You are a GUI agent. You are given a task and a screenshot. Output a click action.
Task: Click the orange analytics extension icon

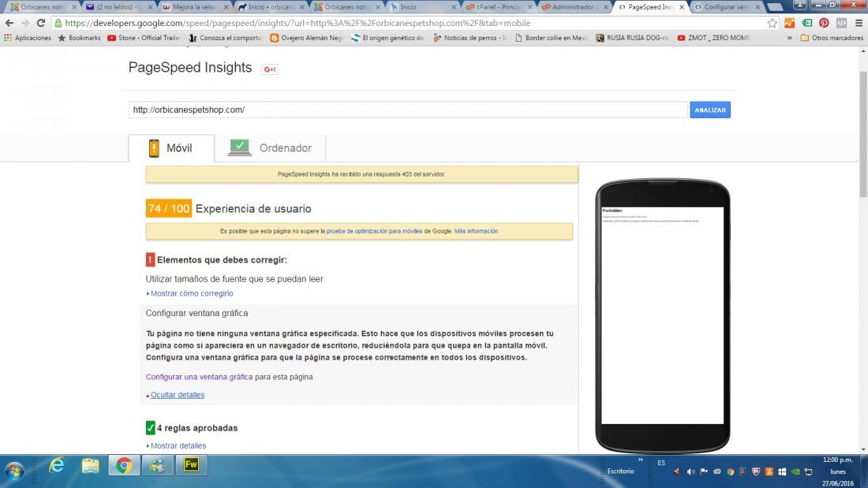[x=790, y=23]
